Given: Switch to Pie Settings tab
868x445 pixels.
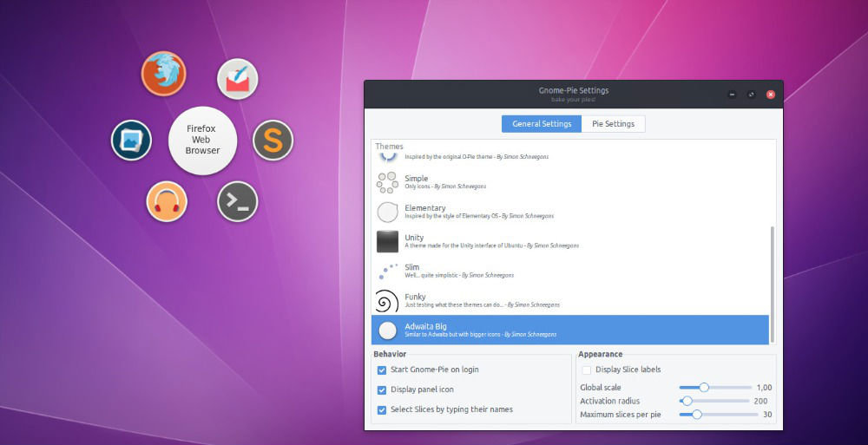Looking at the screenshot, I should pyautogui.click(x=614, y=124).
